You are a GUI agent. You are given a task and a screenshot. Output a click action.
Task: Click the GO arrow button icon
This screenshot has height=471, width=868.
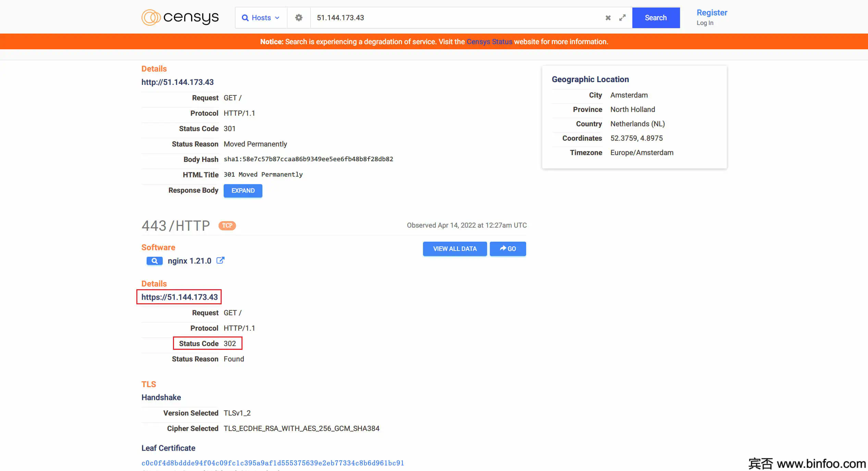tap(507, 249)
